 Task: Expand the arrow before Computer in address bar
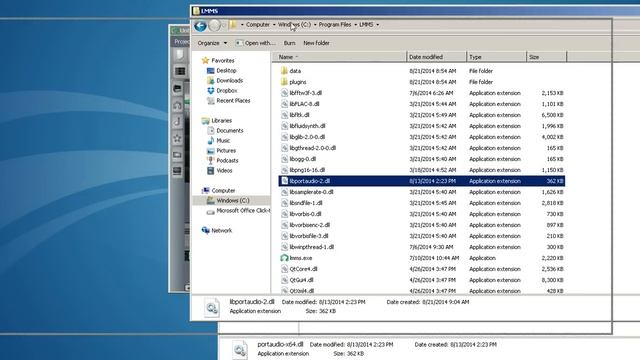click(242, 25)
